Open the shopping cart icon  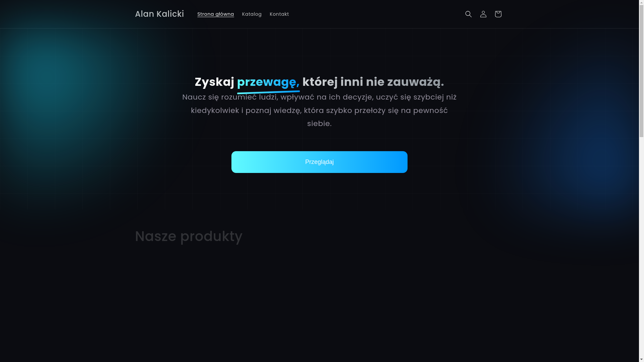[x=498, y=14]
